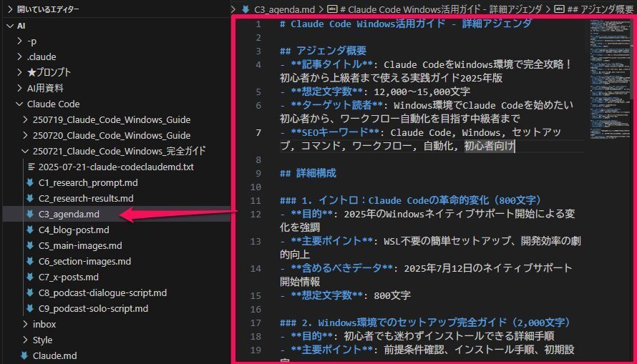The width and height of the screenshot is (637, 364).
Task: Click the '# Claude Code Windows活用ガイド' breadcrumb
Action: click(441, 9)
